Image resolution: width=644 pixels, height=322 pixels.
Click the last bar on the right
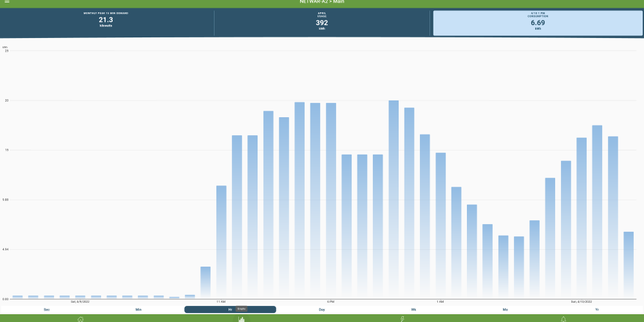coord(629,265)
